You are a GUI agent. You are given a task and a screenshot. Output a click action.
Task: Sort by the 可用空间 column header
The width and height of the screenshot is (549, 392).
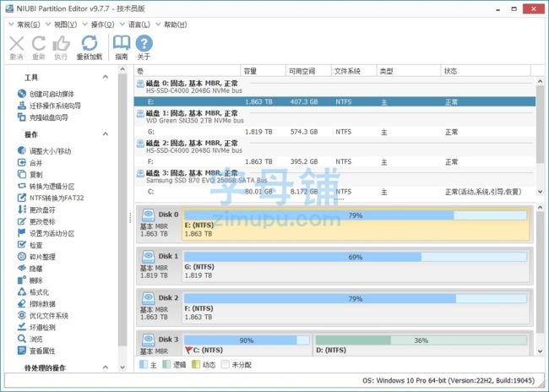click(308, 71)
